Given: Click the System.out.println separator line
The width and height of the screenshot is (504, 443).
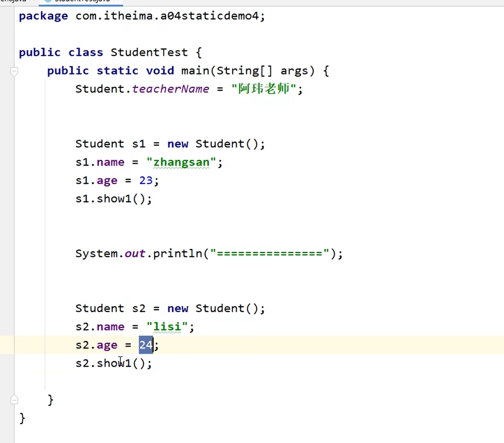Looking at the screenshot, I should click(208, 253).
